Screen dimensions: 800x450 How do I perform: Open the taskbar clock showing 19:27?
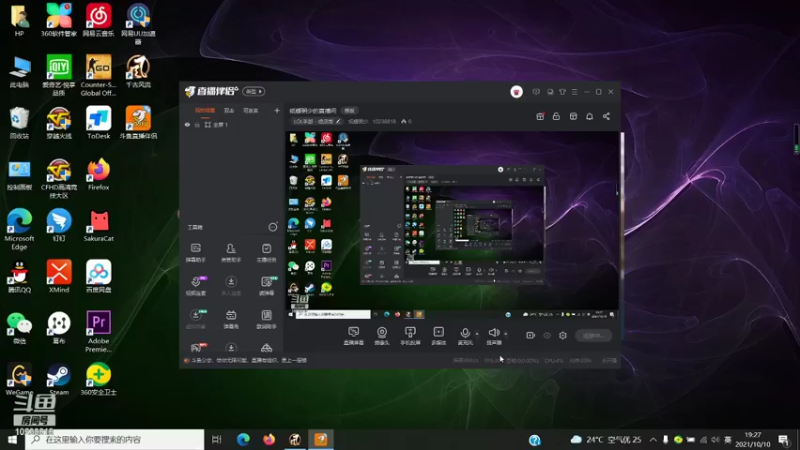[753, 439]
